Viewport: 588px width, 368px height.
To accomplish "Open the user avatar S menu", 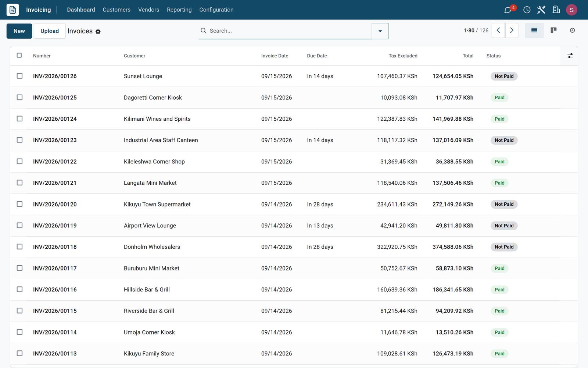I will 571,10.
